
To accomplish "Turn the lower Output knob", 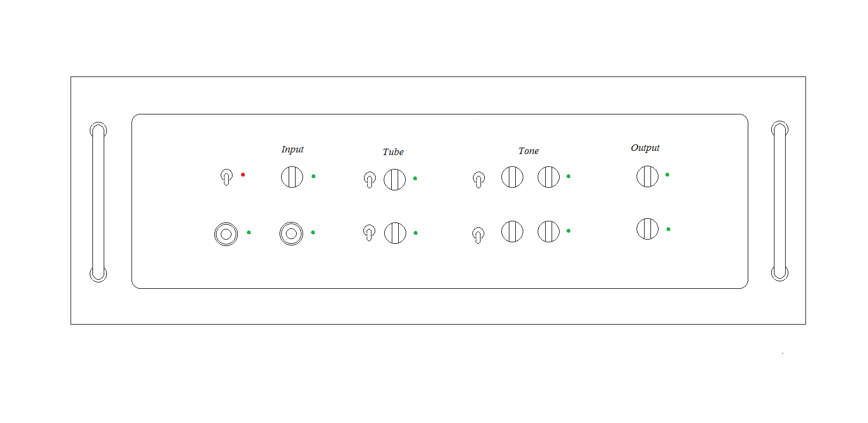I will point(647,228).
